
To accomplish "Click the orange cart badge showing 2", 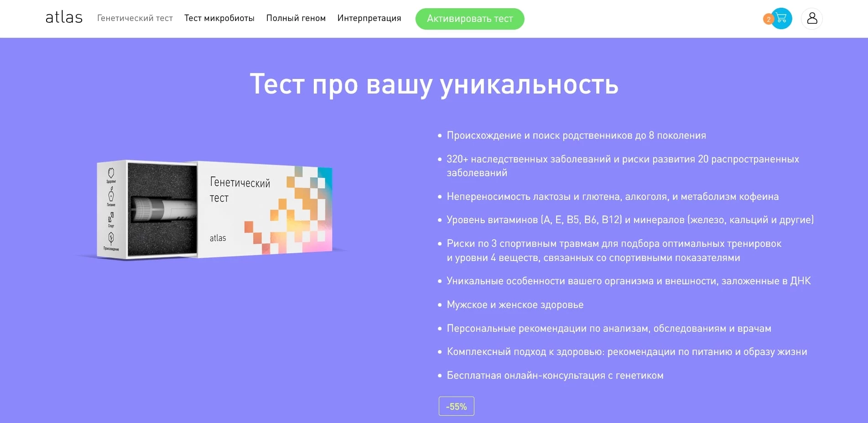I will pos(768,19).
